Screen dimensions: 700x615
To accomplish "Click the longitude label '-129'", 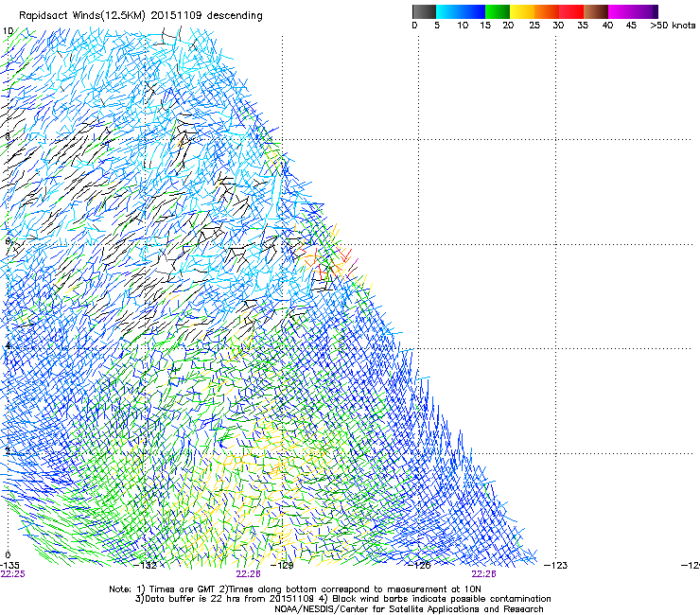I will click(x=283, y=566).
